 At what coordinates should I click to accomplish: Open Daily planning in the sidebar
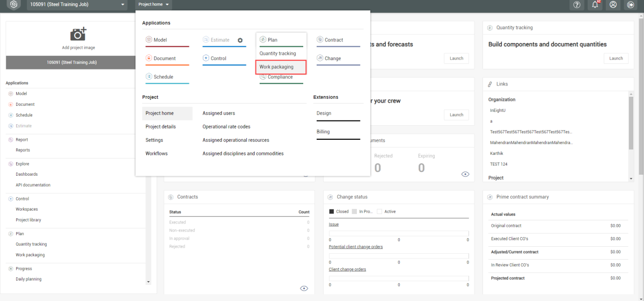[28, 279]
